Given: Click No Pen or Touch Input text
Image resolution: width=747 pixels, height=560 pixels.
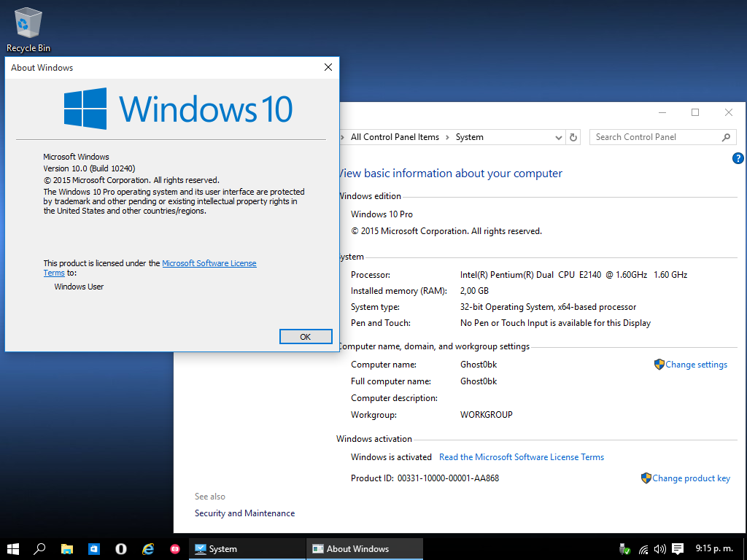Looking at the screenshot, I should [x=555, y=323].
